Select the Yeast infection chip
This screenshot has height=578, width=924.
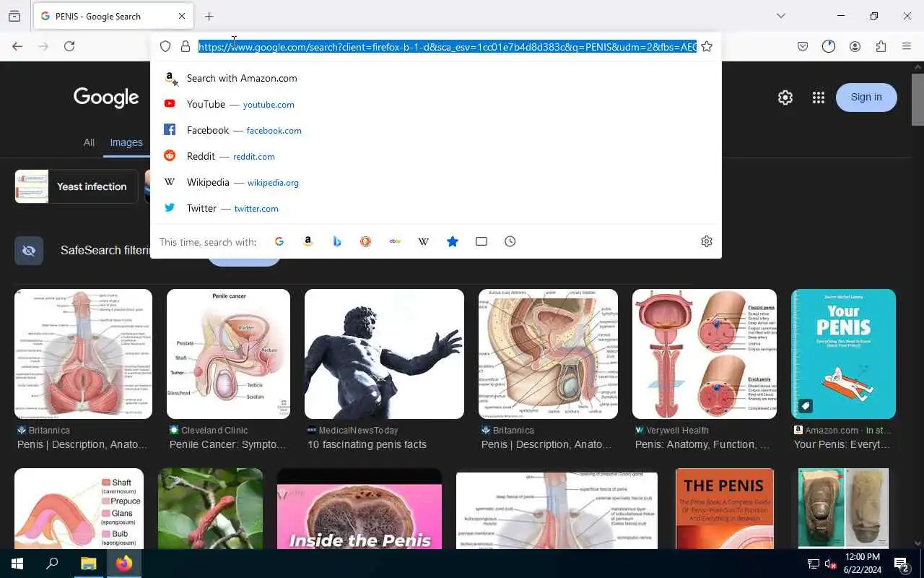(x=77, y=186)
